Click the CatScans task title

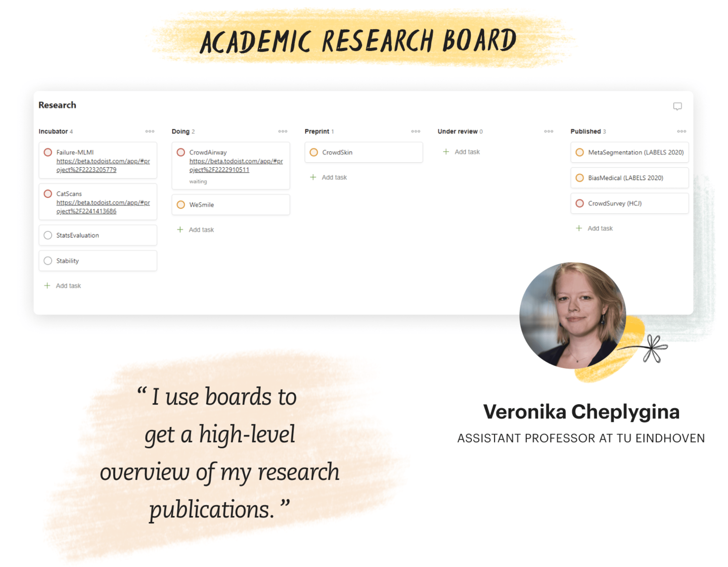(69, 194)
